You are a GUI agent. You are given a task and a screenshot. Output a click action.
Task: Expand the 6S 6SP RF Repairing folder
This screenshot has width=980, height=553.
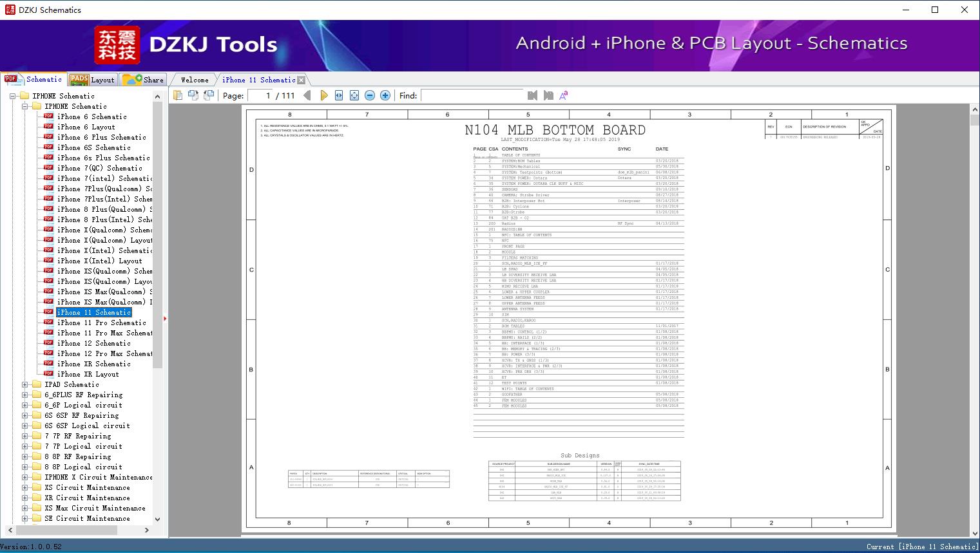click(25, 415)
